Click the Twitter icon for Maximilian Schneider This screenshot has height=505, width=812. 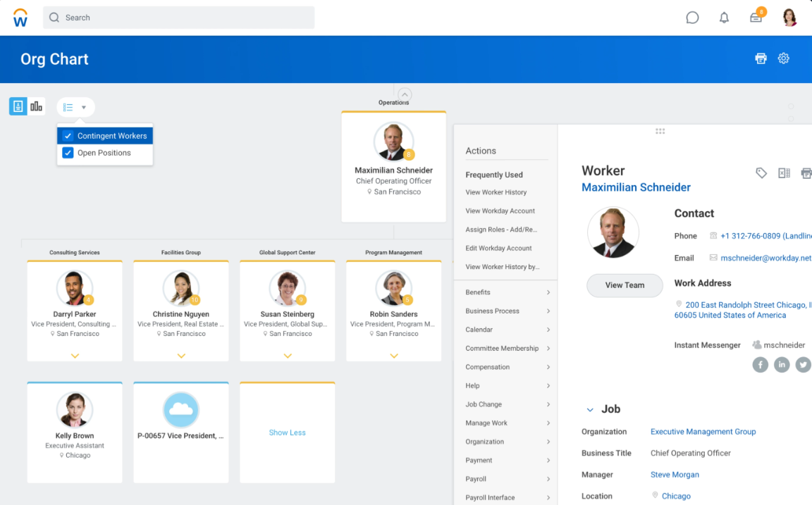click(x=803, y=364)
